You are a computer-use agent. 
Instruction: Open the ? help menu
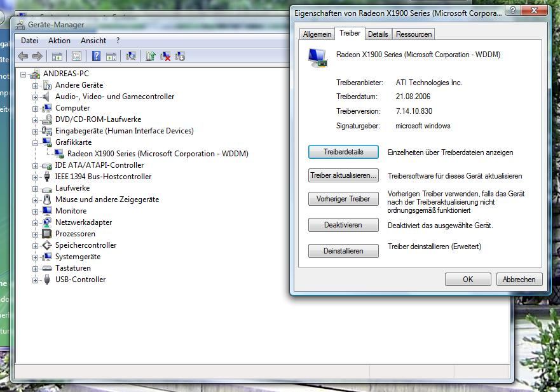coord(118,41)
